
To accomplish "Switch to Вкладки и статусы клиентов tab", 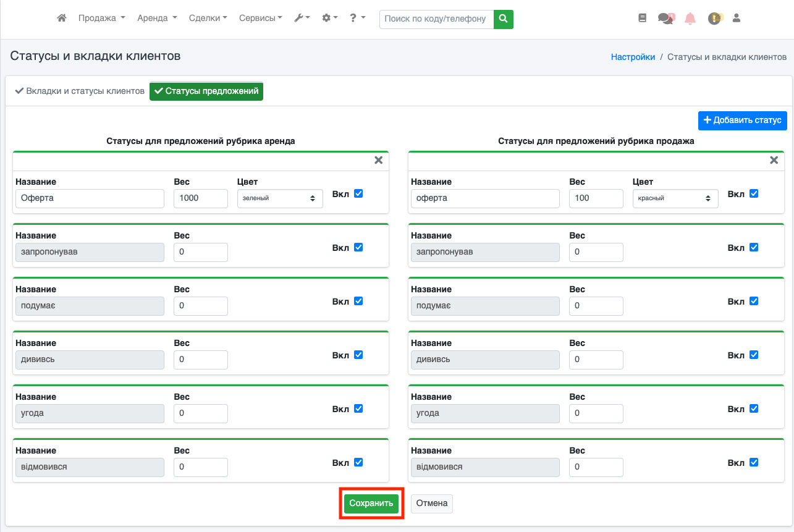I will (79, 91).
